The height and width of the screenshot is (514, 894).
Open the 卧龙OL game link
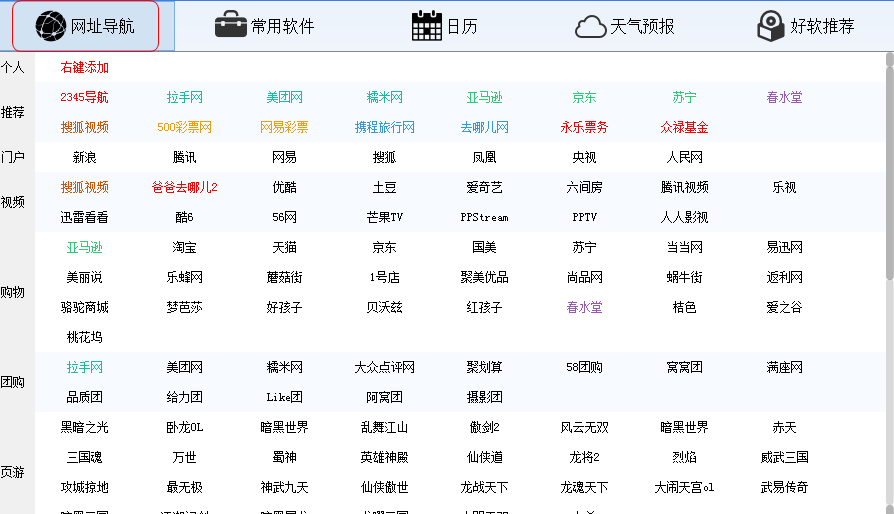pyautogui.click(x=184, y=427)
